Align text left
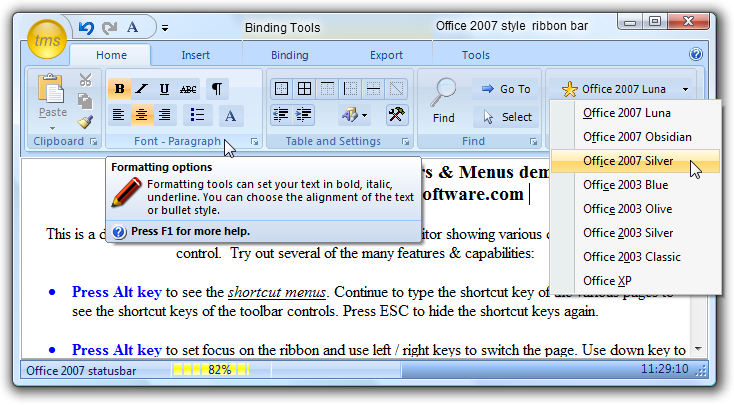This screenshot has height=405, width=734. [119, 115]
